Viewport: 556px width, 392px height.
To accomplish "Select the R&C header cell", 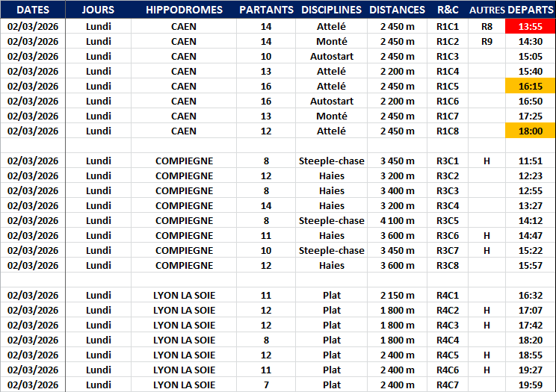I will pos(447,10).
